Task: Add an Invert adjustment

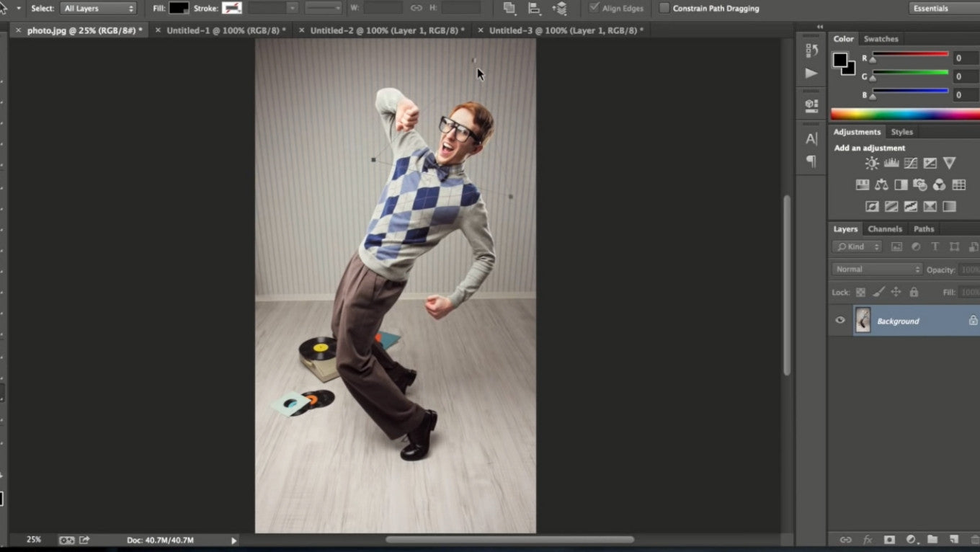Action: (872, 207)
